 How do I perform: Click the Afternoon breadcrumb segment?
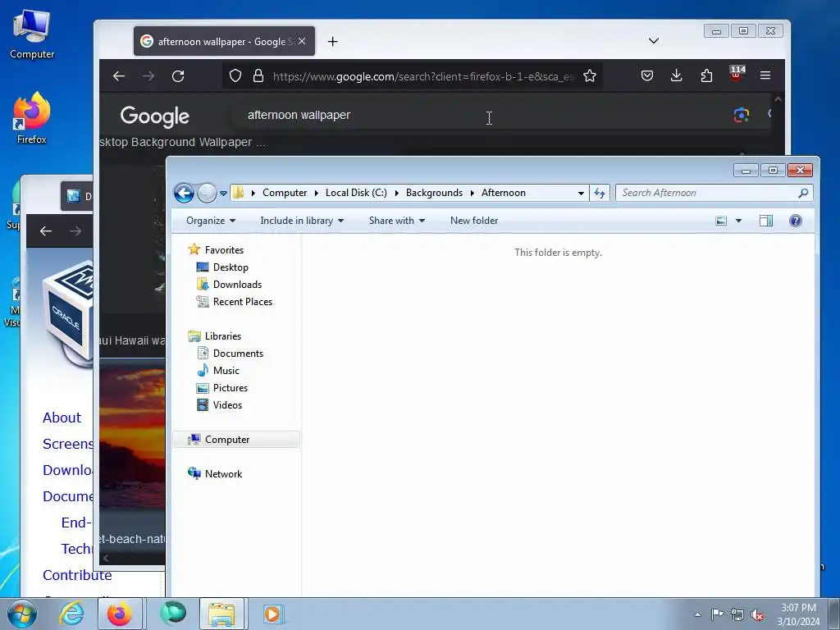pos(504,193)
